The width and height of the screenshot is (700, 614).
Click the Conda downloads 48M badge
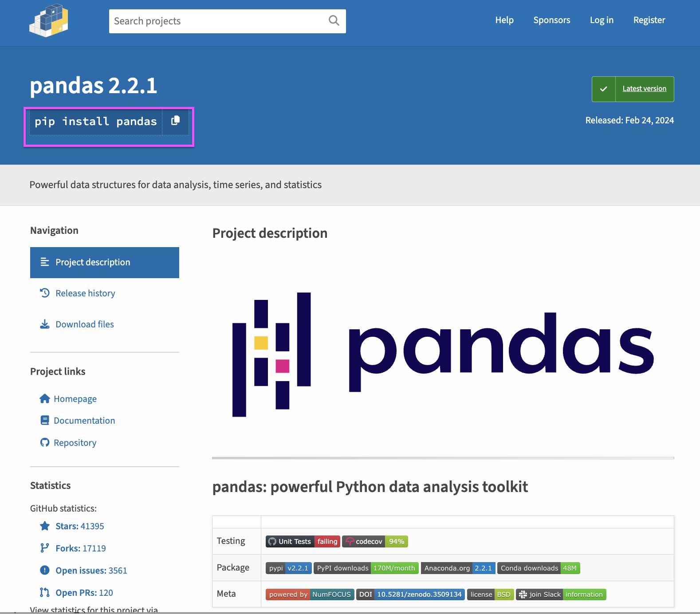pos(539,568)
